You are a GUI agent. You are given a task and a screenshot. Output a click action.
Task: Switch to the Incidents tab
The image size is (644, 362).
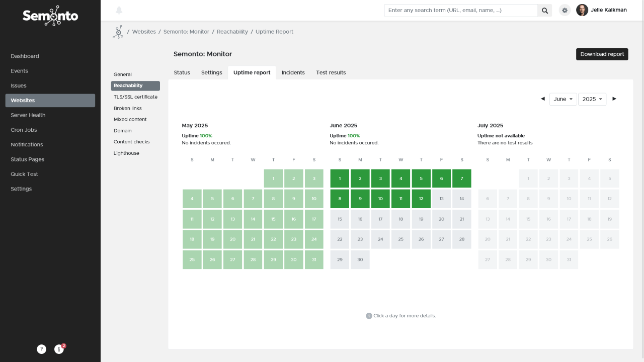pos(293,72)
